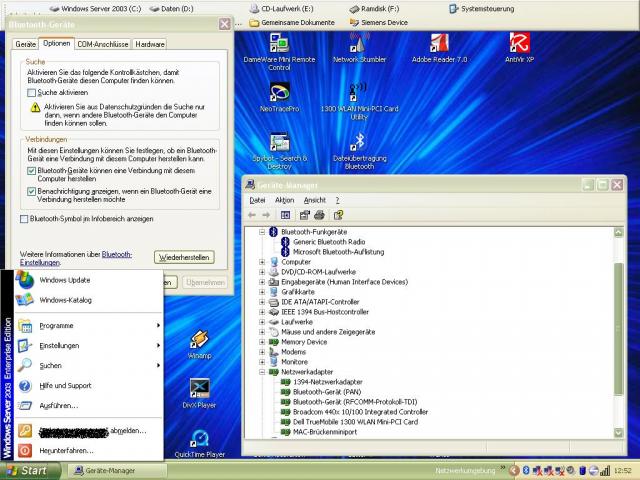Click properties icon in Geräte-Manager toolbar

[x=304, y=215]
